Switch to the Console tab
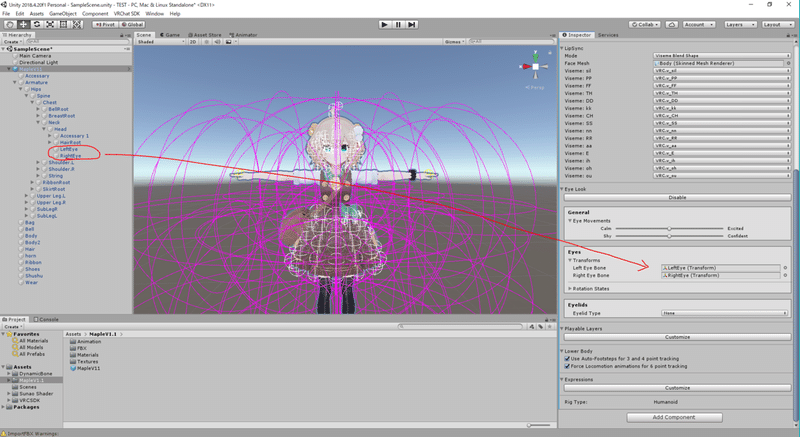 tap(46, 320)
